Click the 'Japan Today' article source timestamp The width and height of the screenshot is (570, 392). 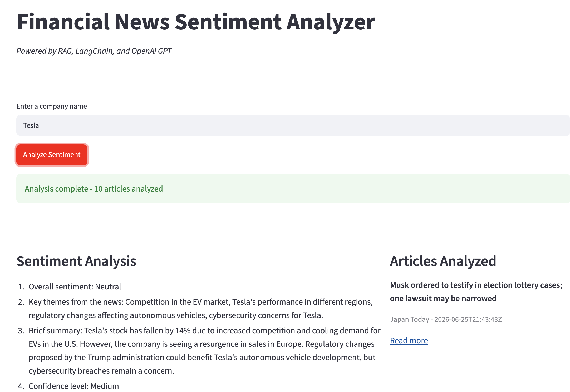pyautogui.click(x=446, y=319)
